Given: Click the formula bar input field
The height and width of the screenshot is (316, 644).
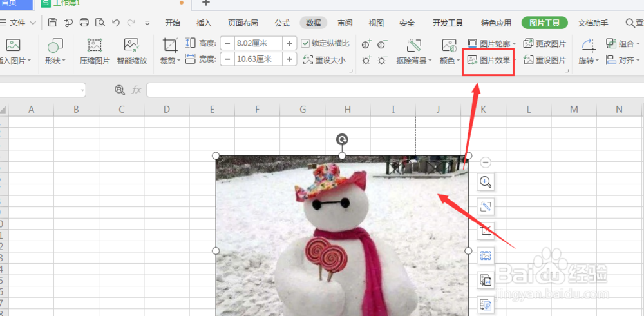Looking at the screenshot, I should coord(395,90).
